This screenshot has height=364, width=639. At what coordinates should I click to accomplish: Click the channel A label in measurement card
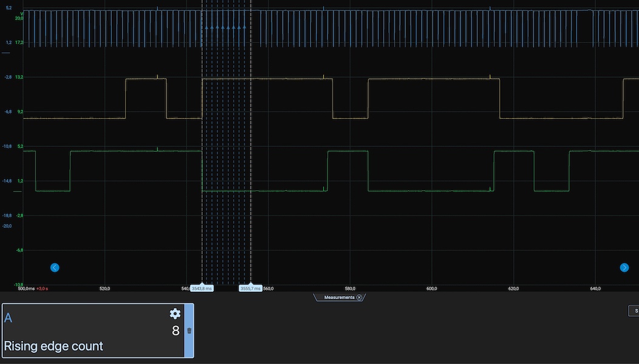(x=9, y=318)
